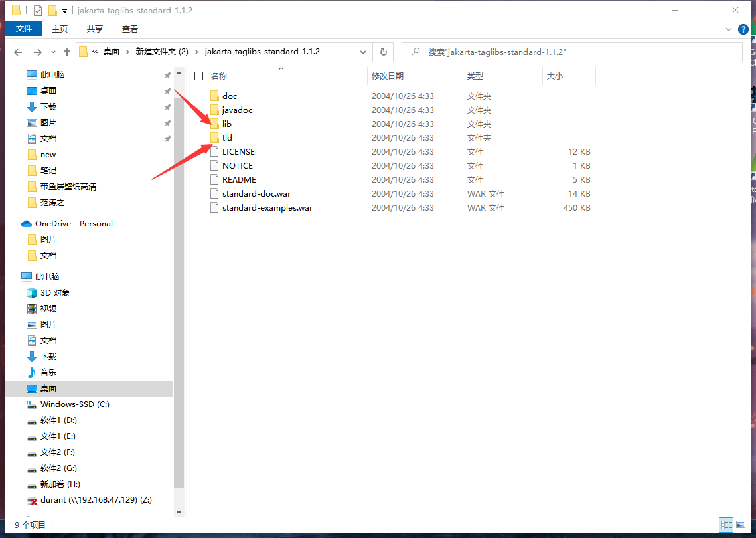This screenshot has width=756, height=538.
Task: Select the LICENSE file icon
Action: click(214, 151)
